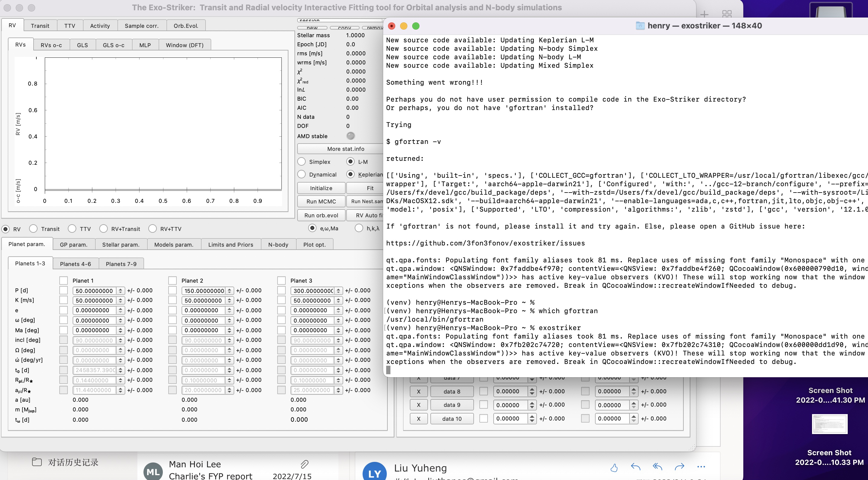Click the forward arrow icon in the mail toolbar
The width and height of the screenshot is (868, 480).
(x=680, y=467)
